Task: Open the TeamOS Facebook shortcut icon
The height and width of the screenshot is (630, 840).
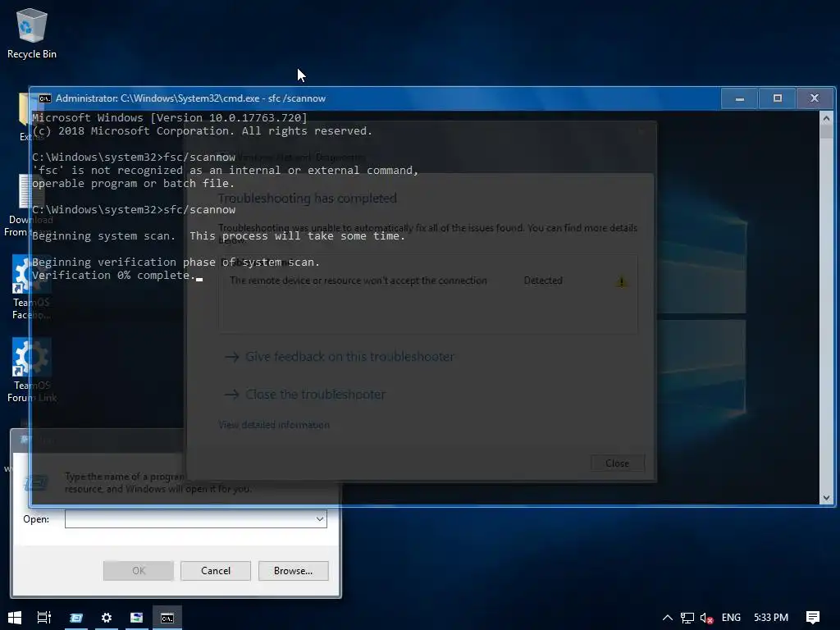Action: (x=31, y=288)
